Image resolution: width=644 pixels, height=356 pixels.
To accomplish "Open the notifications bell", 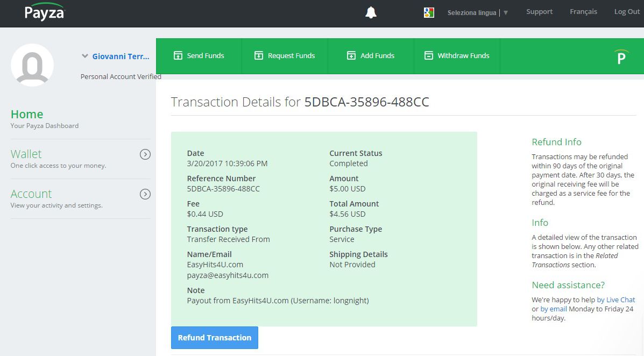I will click(x=371, y=13).
